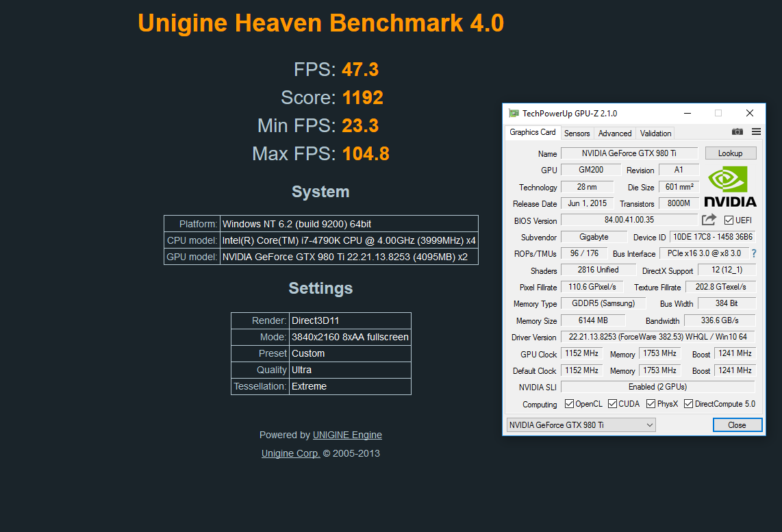Image resolution: width=782 pixels, height=532 pixels.
Task: Click the GPU model cell in System table
Action: point(349,257)
